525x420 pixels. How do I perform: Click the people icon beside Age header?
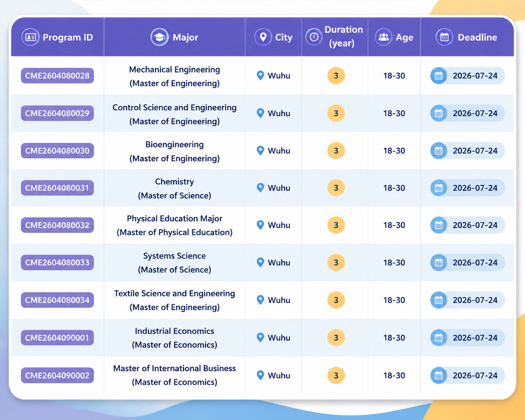pos(383,37)
